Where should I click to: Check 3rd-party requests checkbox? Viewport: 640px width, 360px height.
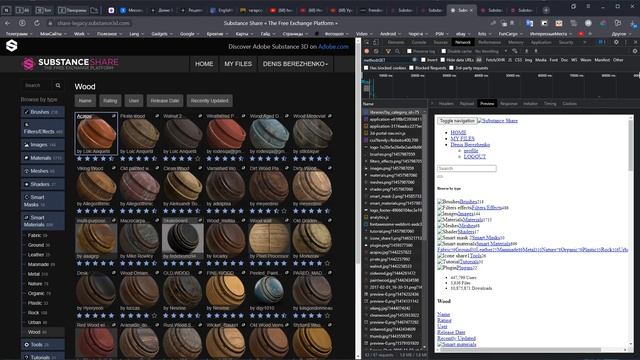451,68
